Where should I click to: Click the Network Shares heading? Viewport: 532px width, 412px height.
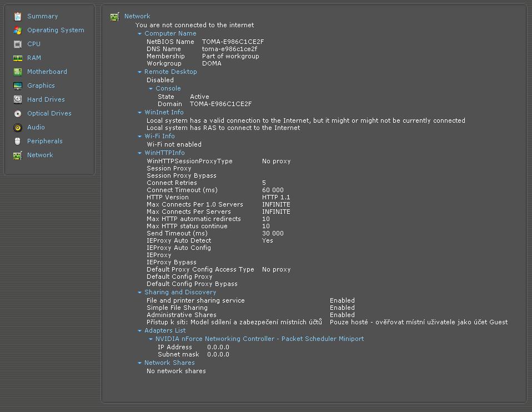coord(169,363)
